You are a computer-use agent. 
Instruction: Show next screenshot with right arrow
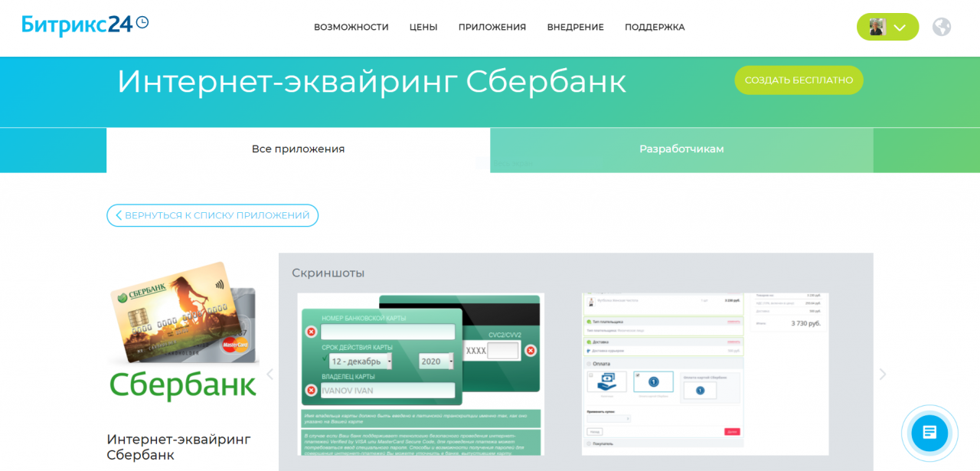tap(882, 375)
